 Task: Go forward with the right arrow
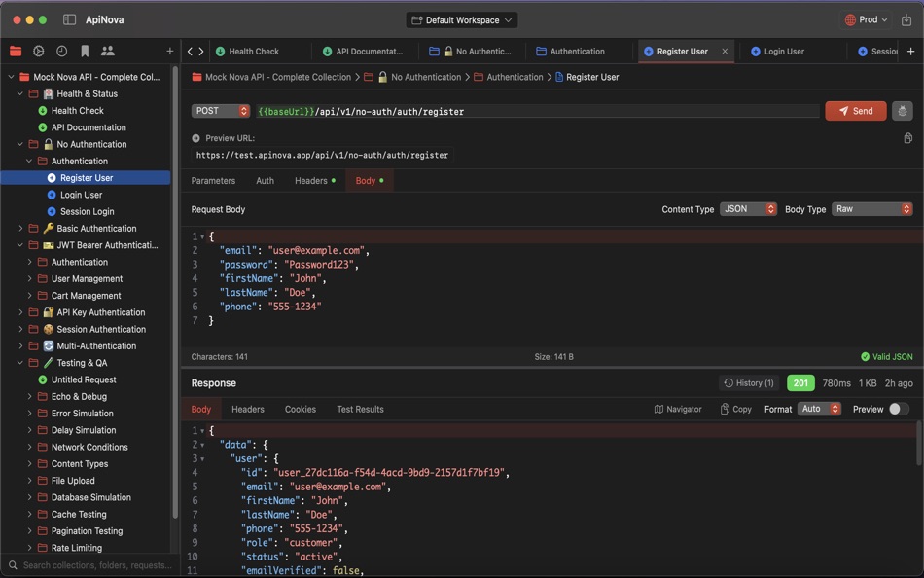201,52
